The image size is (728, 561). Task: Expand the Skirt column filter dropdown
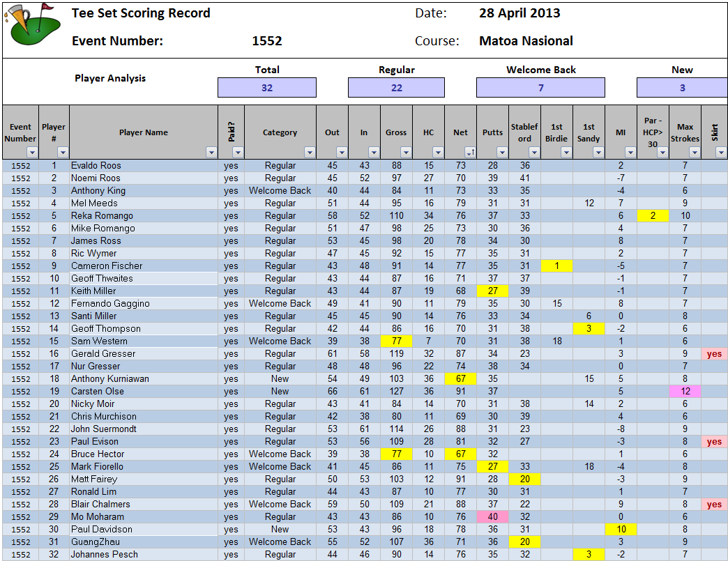[x=720, y=152]
